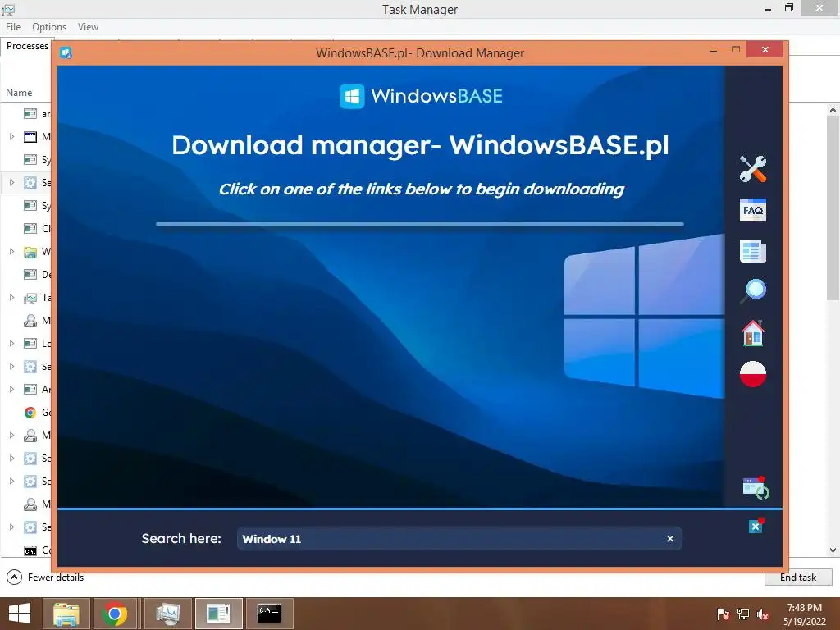Switch language with the Polish flag icon
The width and height of the screenshot is (840, 630).
pos(753,374)
